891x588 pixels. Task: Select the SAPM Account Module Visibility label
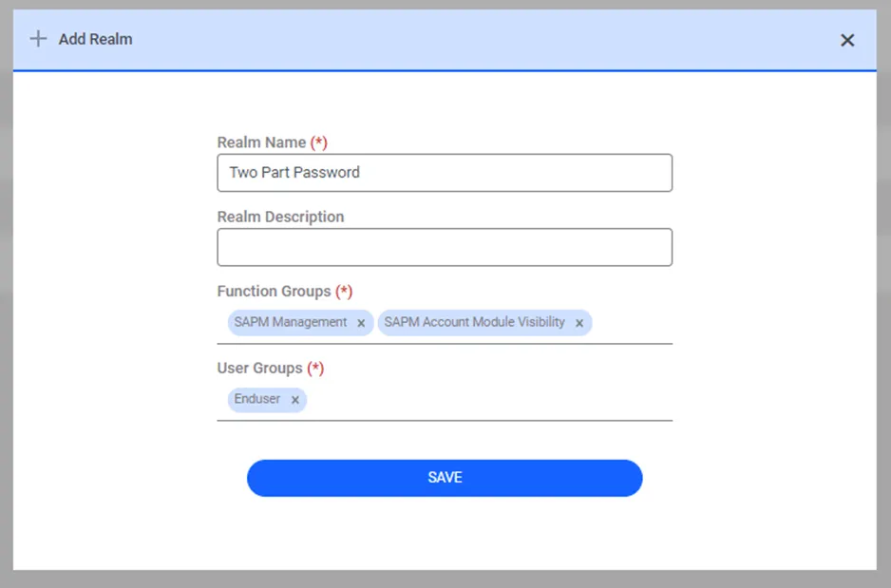474,322
